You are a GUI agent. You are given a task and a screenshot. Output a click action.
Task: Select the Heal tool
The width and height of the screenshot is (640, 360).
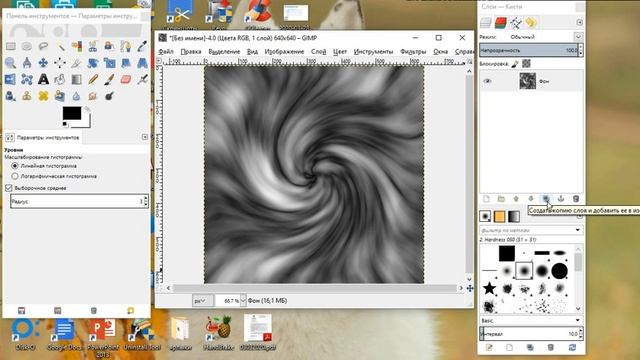[43, 96]
